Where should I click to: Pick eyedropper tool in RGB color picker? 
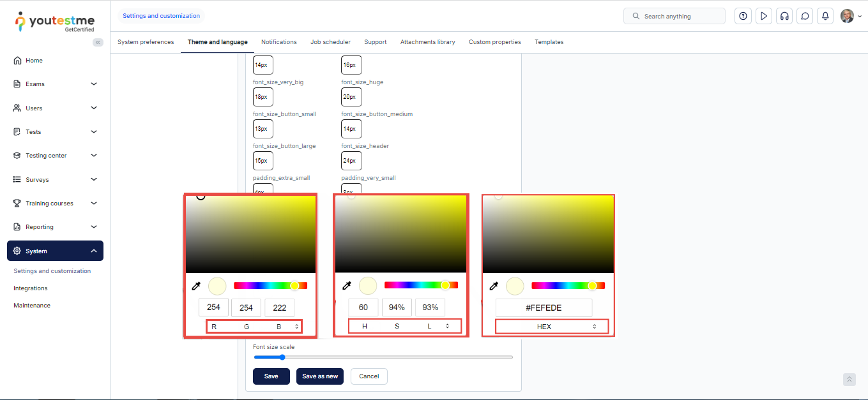[197, 286]
